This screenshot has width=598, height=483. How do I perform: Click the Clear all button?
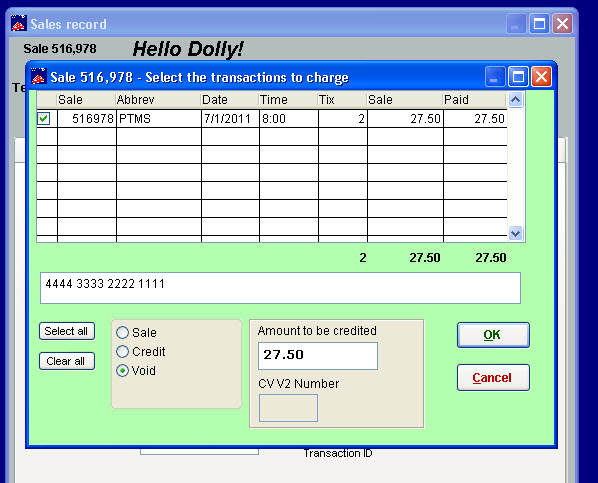pos(67,361)
